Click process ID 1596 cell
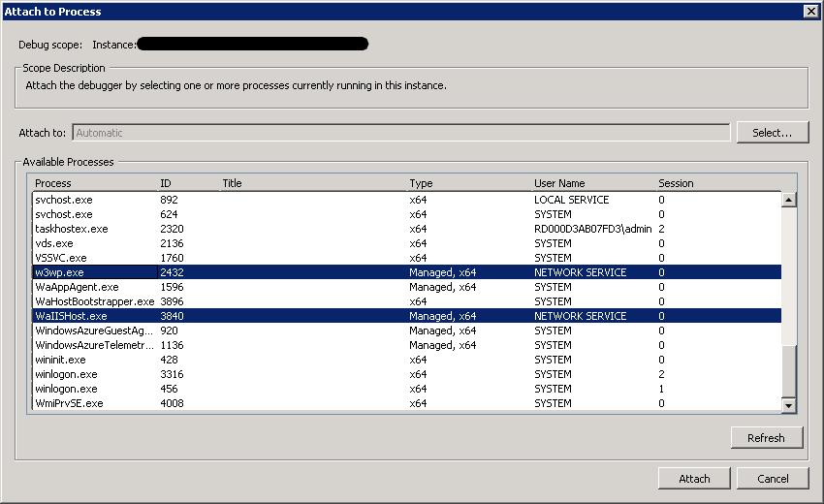Image resolution: width=824 pixels, height=504 pixels. click(x=172, y=287)
